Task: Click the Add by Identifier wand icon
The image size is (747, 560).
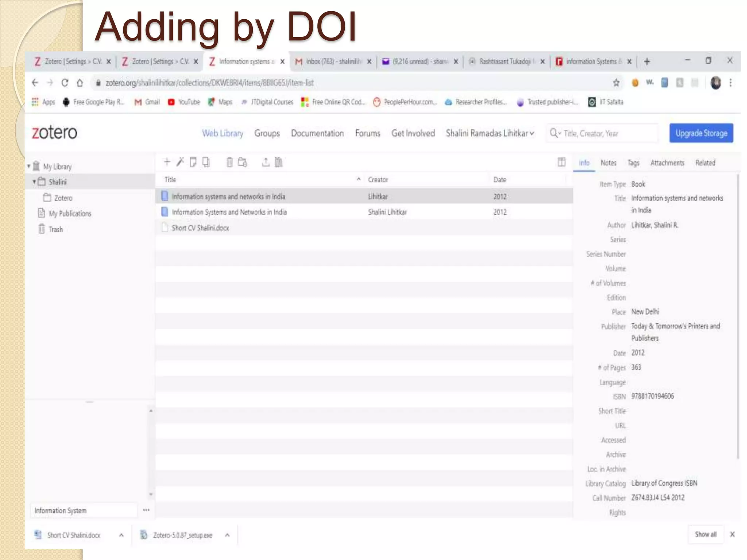Action: pos(180,162)
